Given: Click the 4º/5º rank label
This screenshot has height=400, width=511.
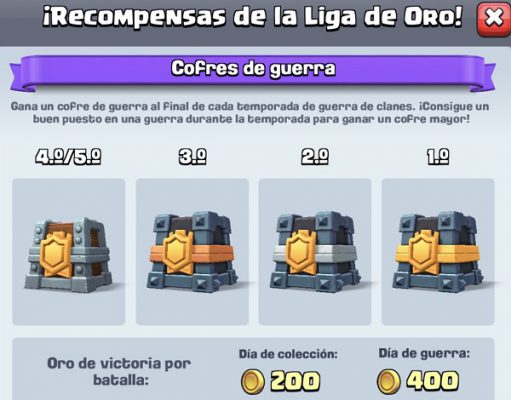Looking at the screenshot, I should (x=68, y=156).
